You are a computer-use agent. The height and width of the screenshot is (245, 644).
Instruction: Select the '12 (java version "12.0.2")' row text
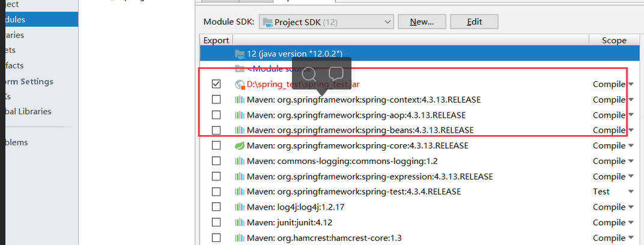(x=294, y=53)
